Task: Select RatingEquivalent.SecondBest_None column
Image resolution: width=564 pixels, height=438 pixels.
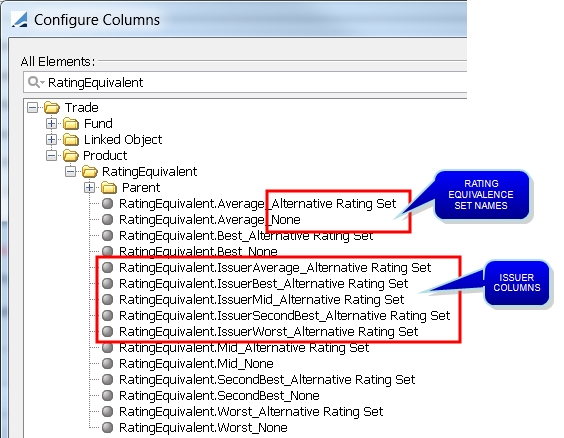Action: (219, 395)
